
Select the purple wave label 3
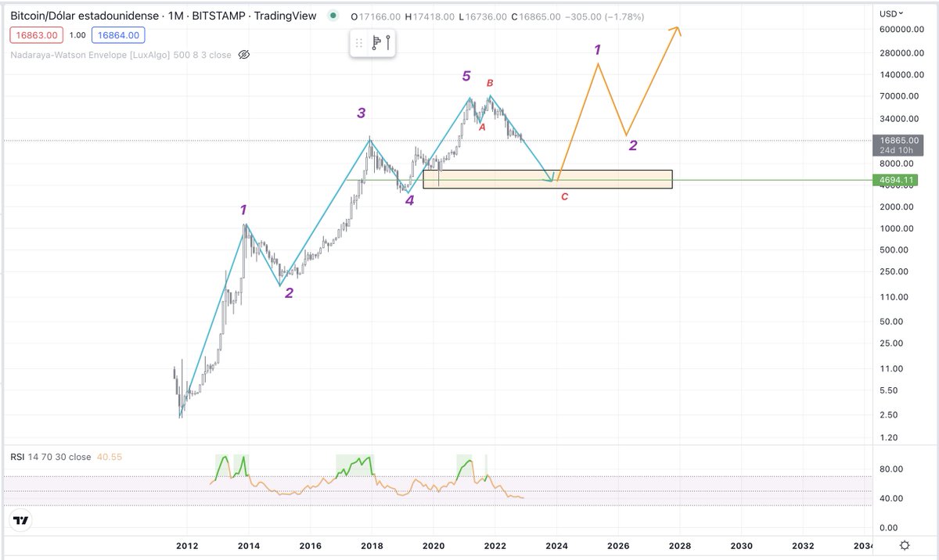[361, 113]
